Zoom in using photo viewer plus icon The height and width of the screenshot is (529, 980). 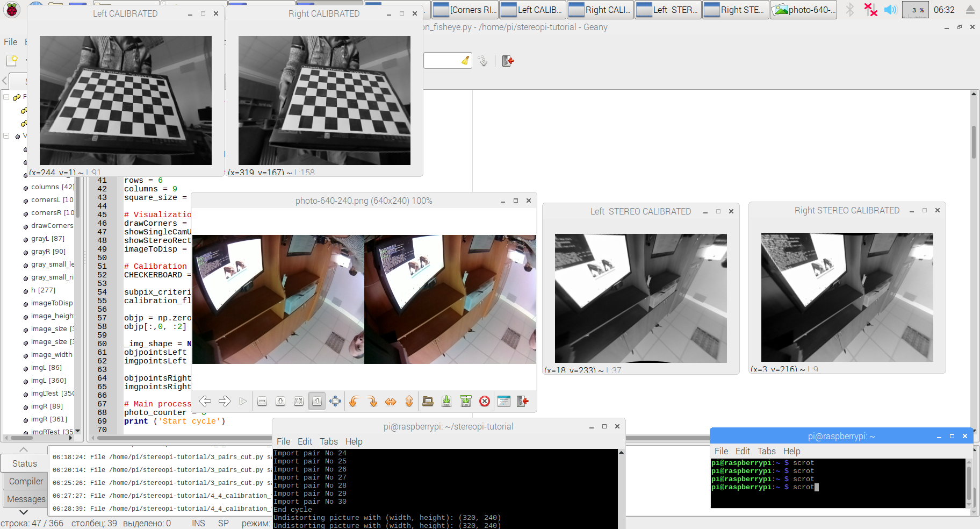pyautogui.click(x=280, y=401)
